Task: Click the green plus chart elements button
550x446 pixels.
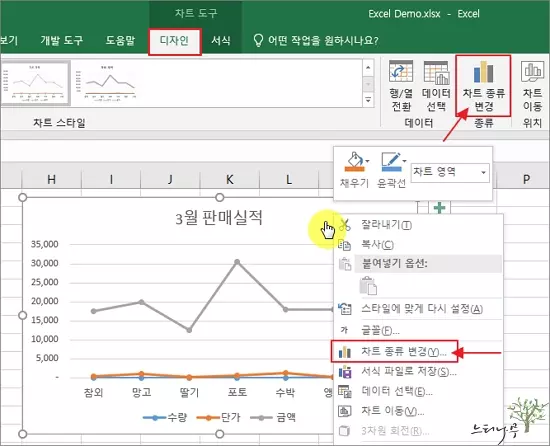Action: [440, 208]
